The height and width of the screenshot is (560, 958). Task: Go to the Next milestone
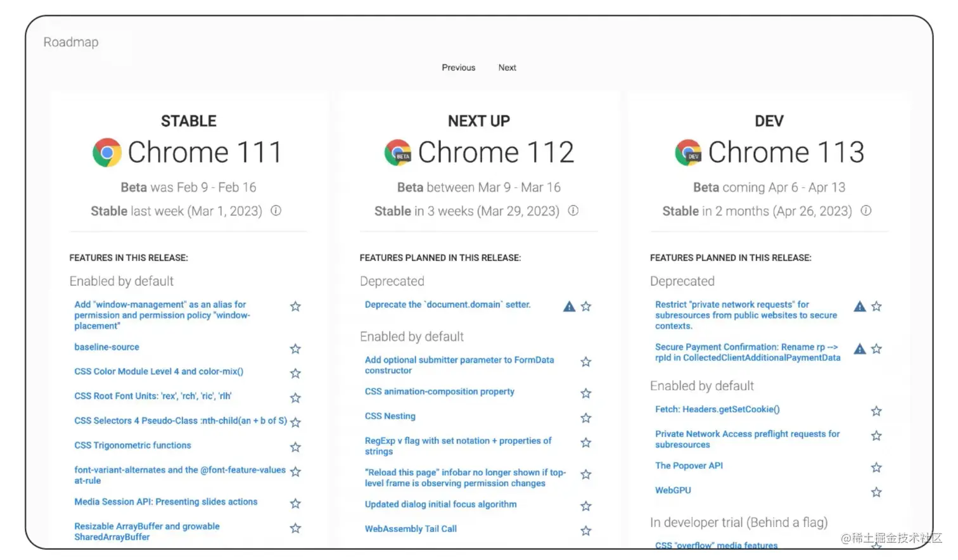[507, 68]
